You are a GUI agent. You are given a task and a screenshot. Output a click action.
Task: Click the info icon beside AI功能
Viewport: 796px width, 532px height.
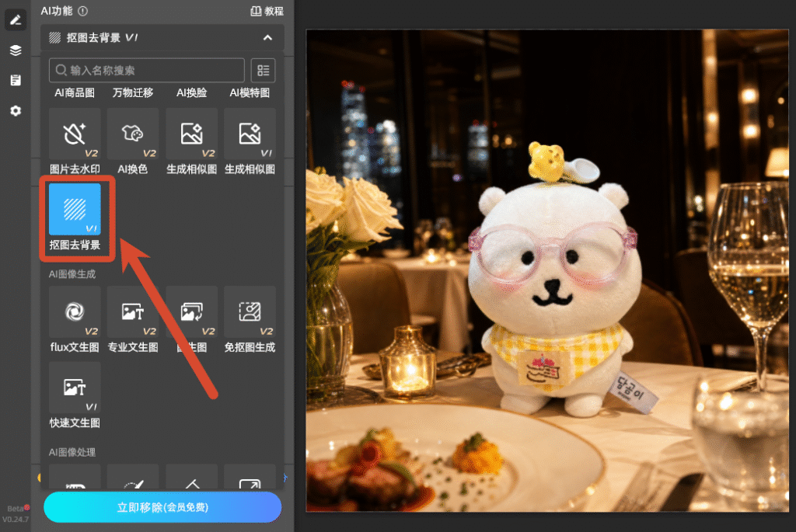[83, 11]
